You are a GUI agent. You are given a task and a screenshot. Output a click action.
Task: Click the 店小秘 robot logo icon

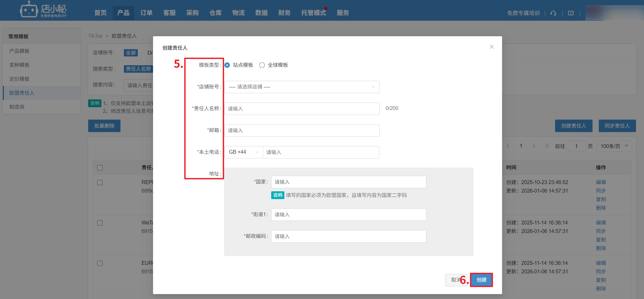point(29,10)
